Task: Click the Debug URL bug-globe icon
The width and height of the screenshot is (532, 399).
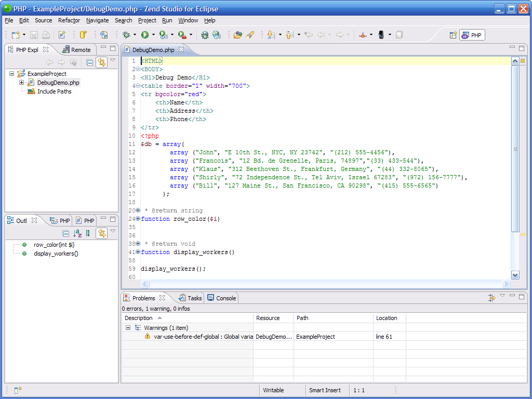Action: pyautogui.click(x=205, y=35)
